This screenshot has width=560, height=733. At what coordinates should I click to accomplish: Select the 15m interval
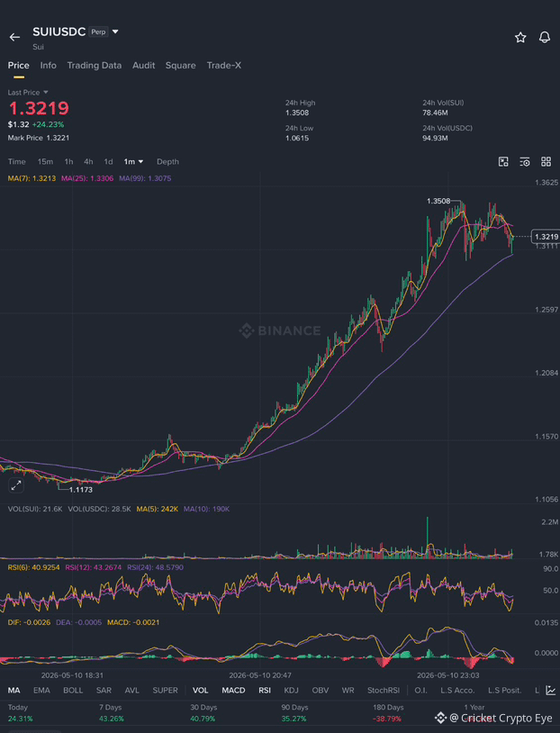(45, 162)
